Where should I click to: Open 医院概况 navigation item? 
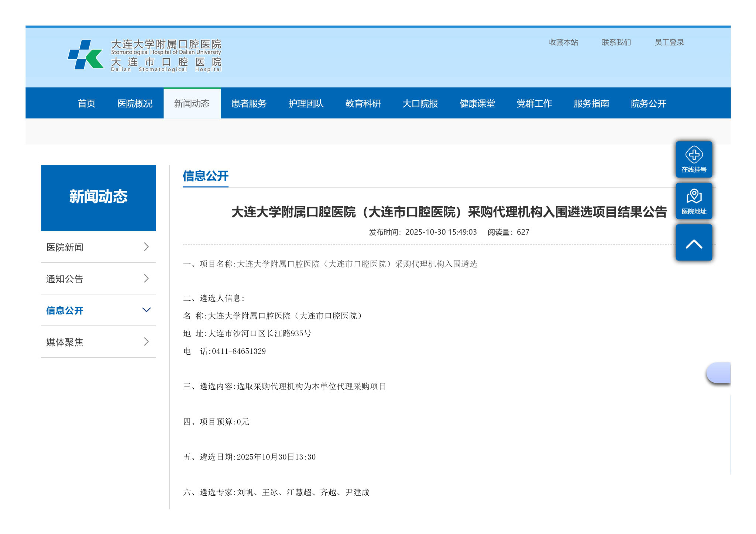point(135,104)
